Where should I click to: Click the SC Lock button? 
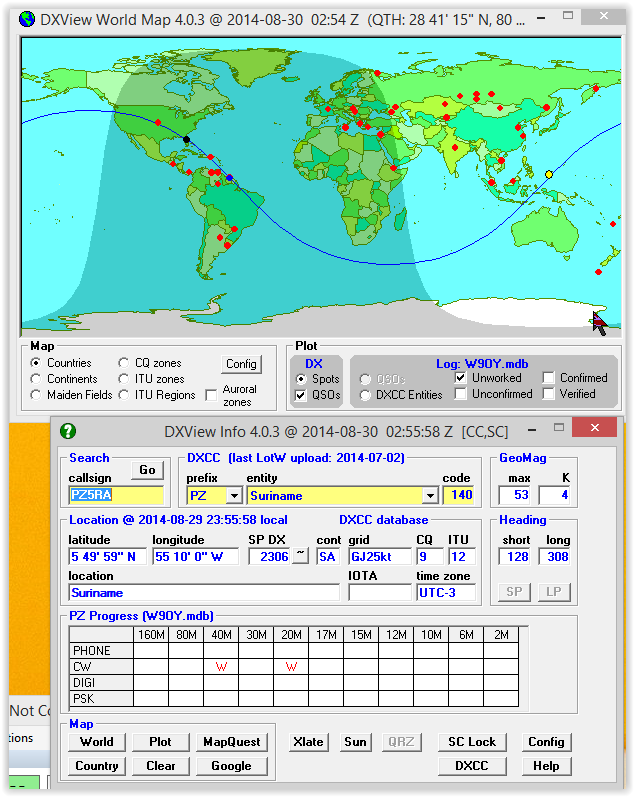[x=472, y=742]
